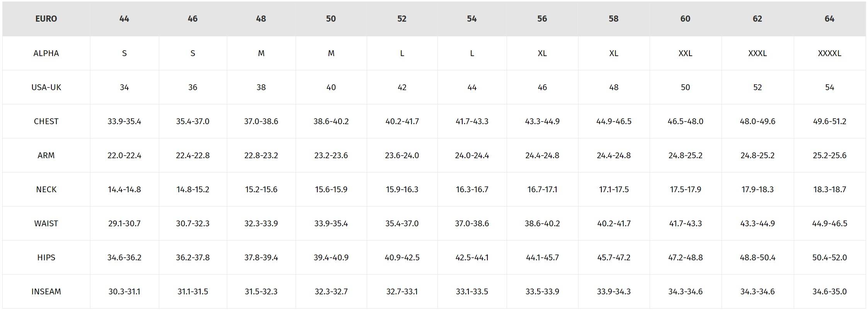Screen dimensions: 868x311
Task: Click arm measurement 23.6-24.0
Action: point(402,155)
